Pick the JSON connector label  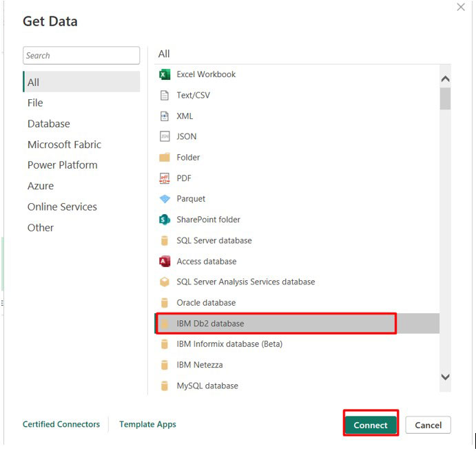pyautogui.click(x=187, y=136)
